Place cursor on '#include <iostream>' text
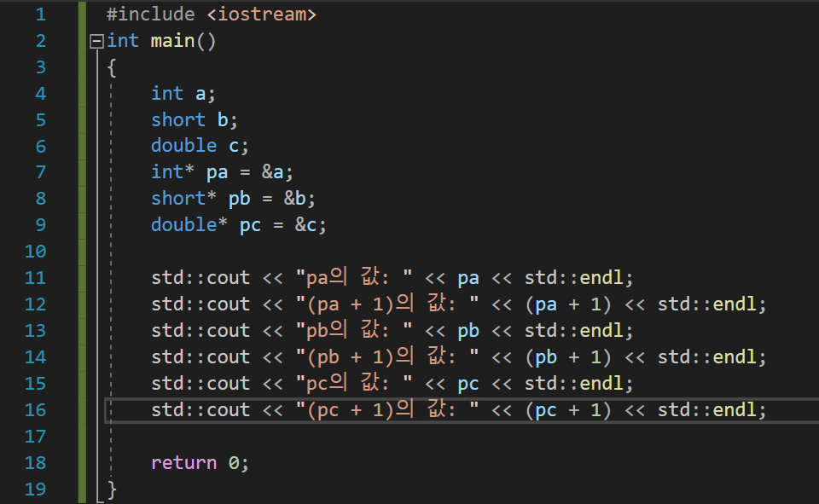Image resolution: width=819 pixels, height=504 pixels. [x=212, y=14]
